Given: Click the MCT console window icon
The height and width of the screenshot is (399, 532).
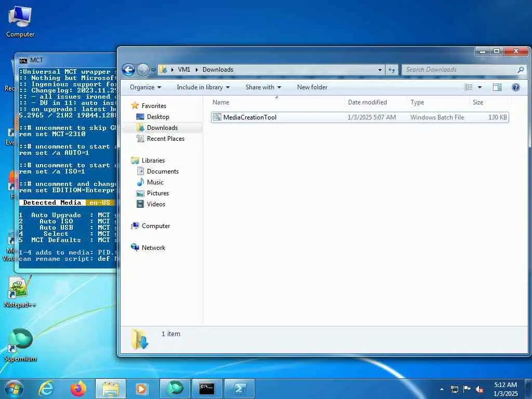Looking at the screenshot, I should click(x=23, y=61).
